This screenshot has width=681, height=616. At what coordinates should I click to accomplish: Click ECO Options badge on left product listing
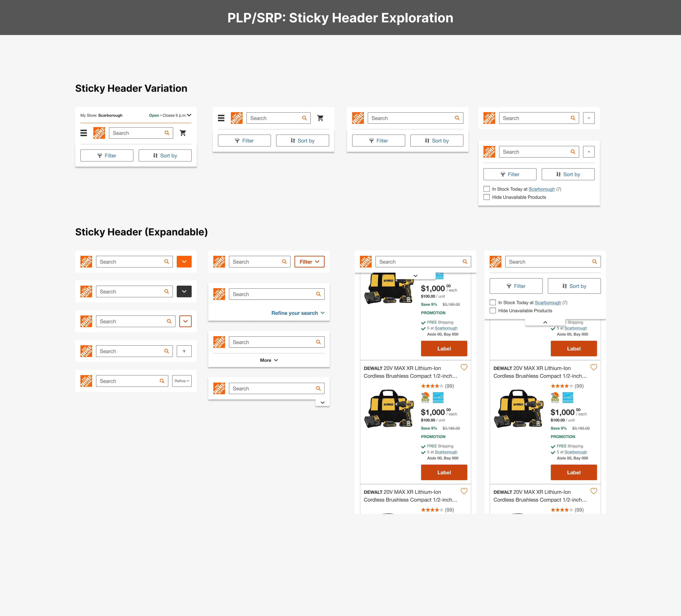point(425,397)
